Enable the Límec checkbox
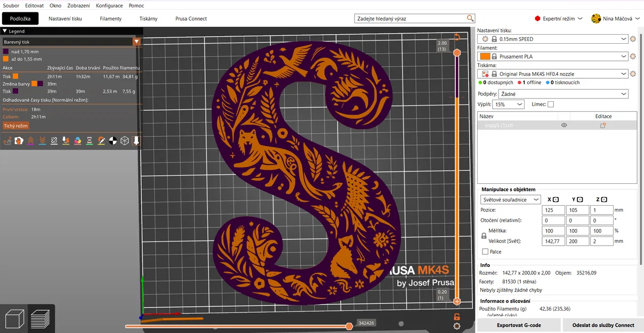Screen dimensions: 644x333 pos(551,104)
